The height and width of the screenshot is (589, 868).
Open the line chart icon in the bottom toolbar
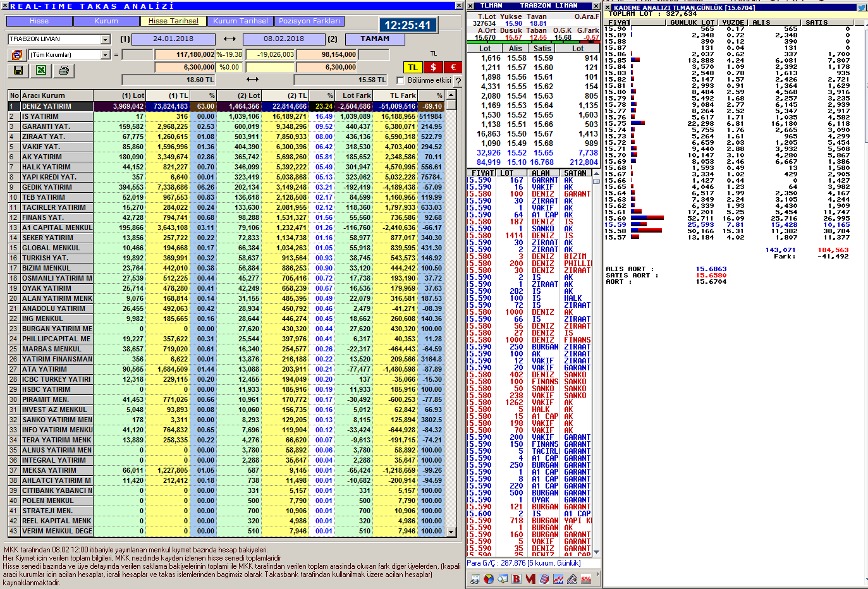tap(558, 578)
